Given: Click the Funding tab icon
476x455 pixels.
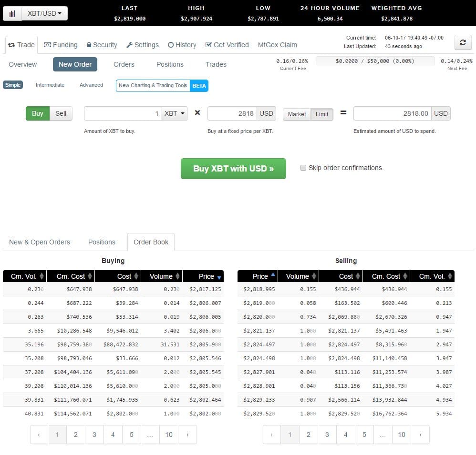Looking at the screenshot, I should point(46,44).
